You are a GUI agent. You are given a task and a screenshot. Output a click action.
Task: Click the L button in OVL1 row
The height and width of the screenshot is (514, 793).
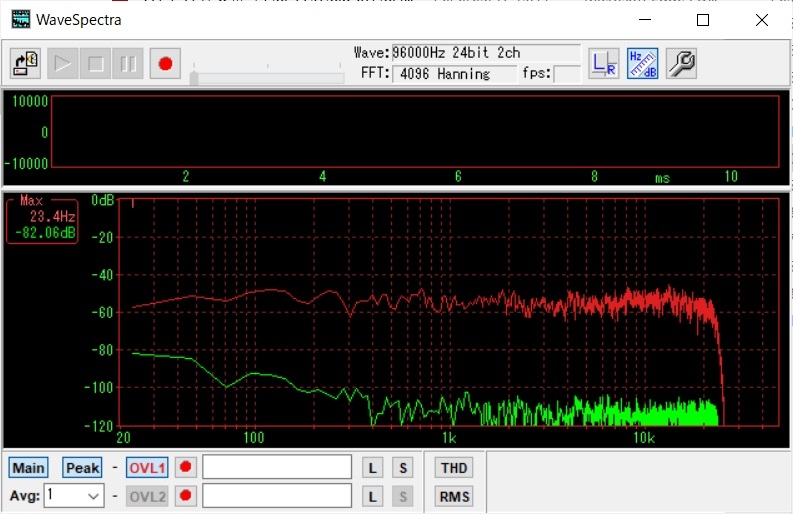pos(372,468)
